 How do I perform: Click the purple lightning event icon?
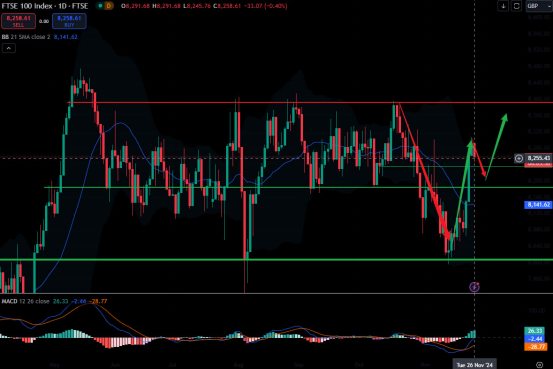point(474,287)
